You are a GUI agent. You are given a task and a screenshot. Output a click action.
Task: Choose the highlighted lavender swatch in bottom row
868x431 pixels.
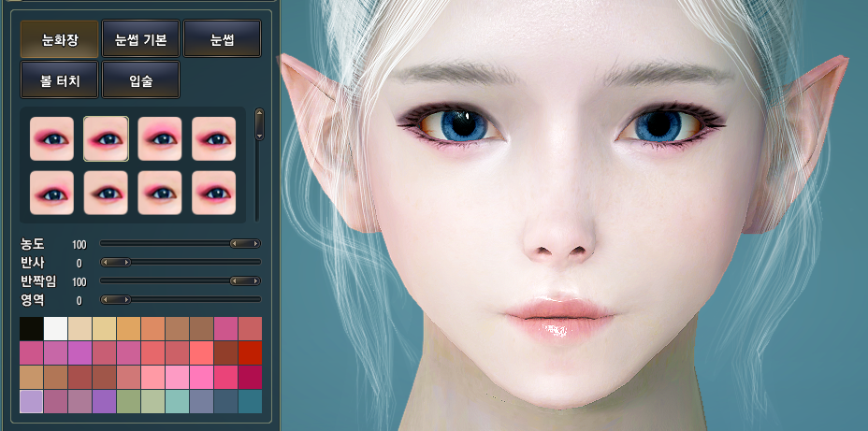tap(31, 402)
